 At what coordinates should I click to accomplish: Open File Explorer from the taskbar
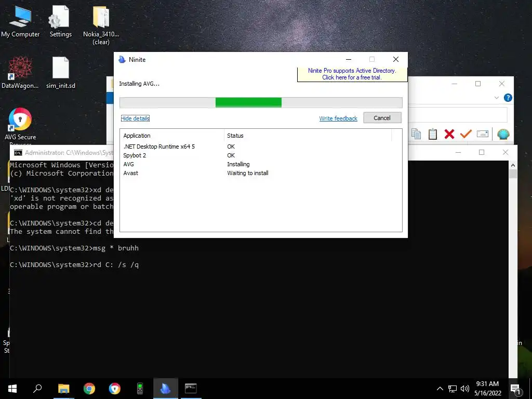coord(63,389)
